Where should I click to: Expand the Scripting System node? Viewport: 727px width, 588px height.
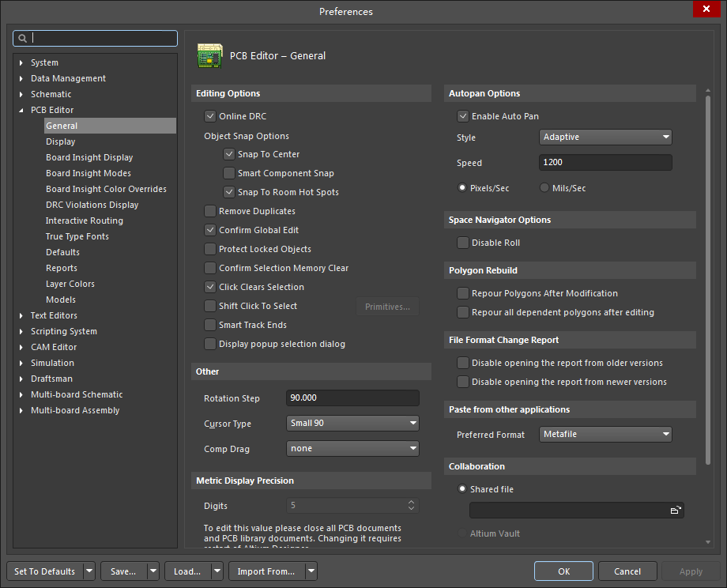point(21,331)
